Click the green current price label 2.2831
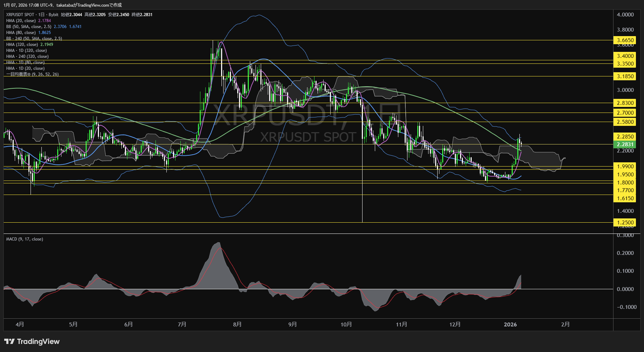 click(x=625, y=144)
